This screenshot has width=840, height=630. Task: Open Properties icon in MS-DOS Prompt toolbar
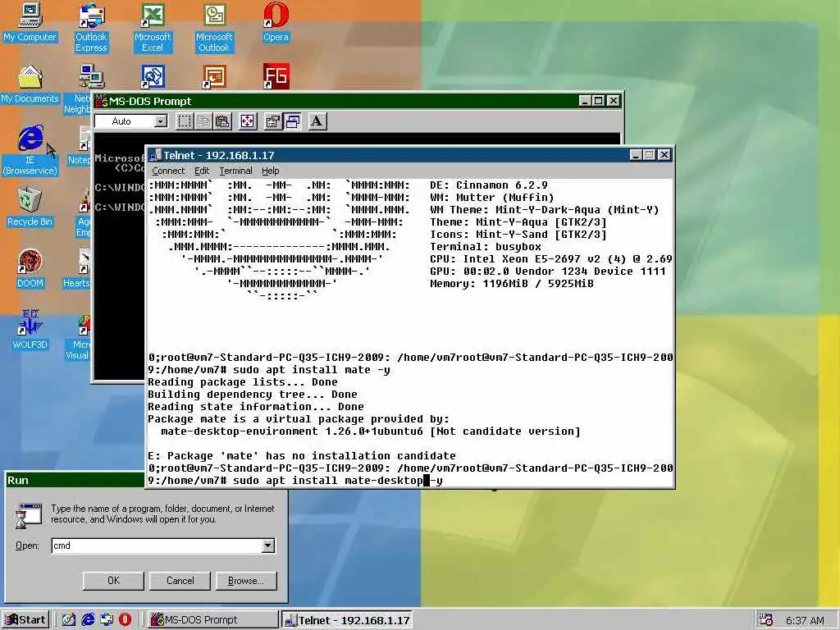[272, 121]
